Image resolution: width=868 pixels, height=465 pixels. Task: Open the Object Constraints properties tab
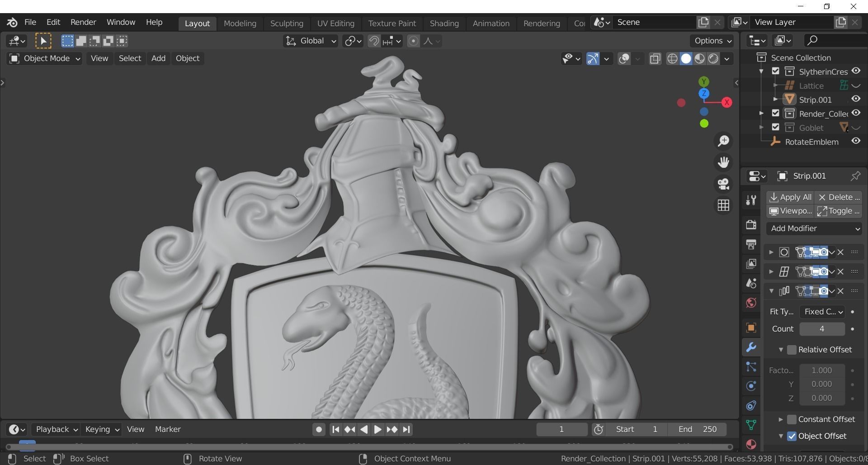click(x=751, y=406)
